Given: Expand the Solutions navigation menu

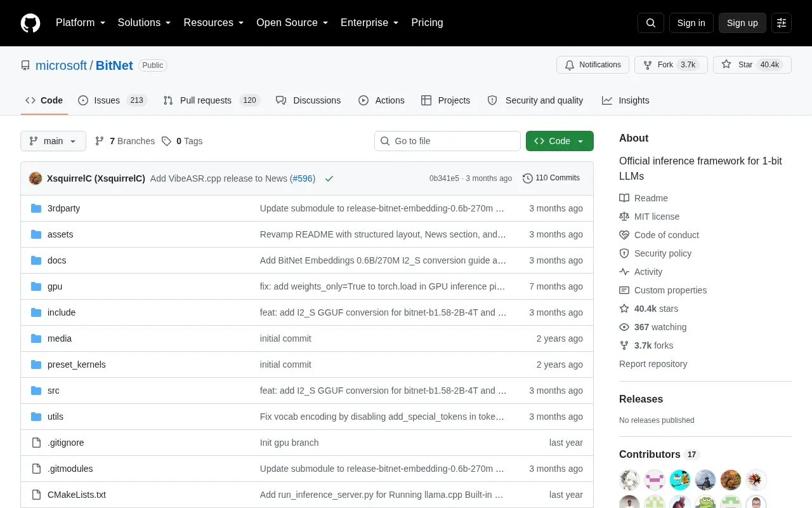Looking at the screenshot, I should (144, 23).
